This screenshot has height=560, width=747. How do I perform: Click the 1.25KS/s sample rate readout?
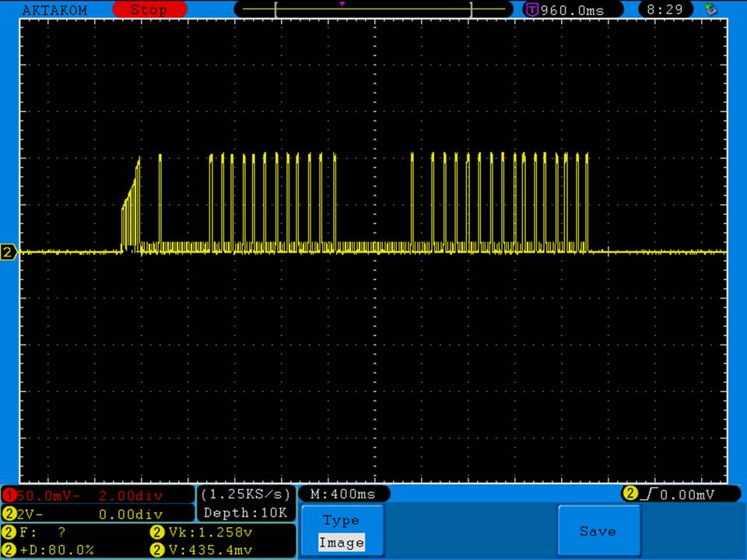(246, 494)
